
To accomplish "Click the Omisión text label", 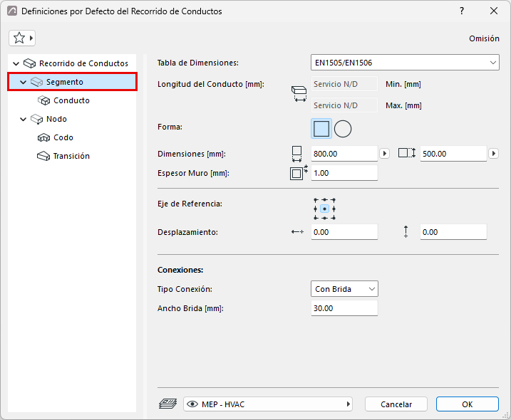I will pos(484,38).
